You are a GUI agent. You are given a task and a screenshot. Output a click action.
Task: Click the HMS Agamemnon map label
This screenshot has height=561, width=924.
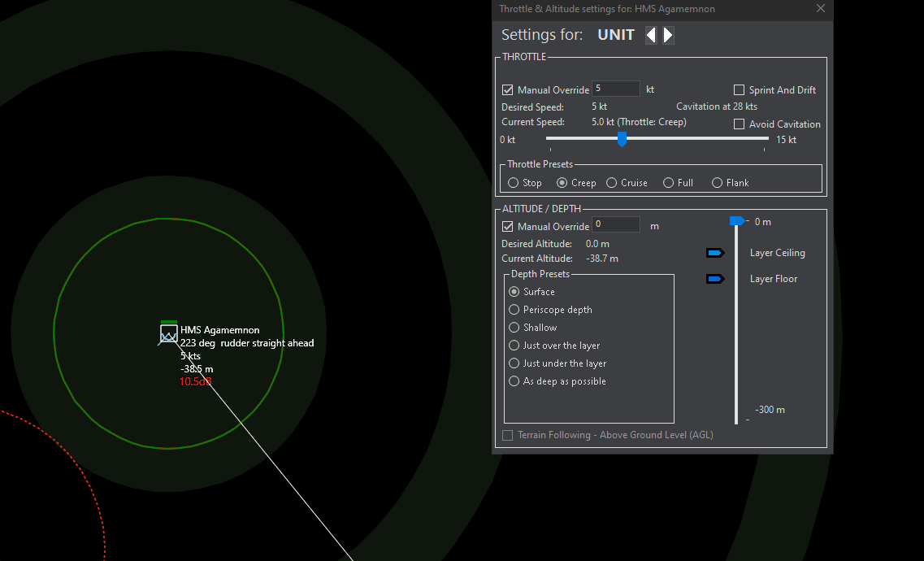pos(219,330)
